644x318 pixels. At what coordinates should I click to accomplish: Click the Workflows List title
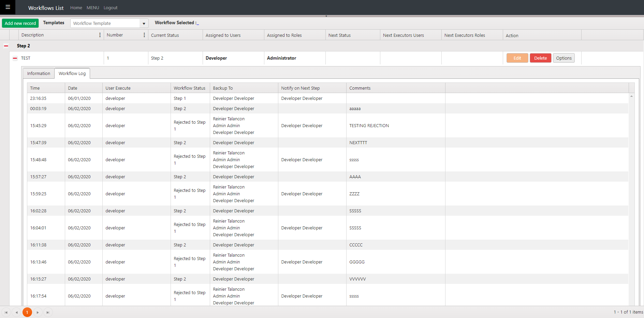46,8
